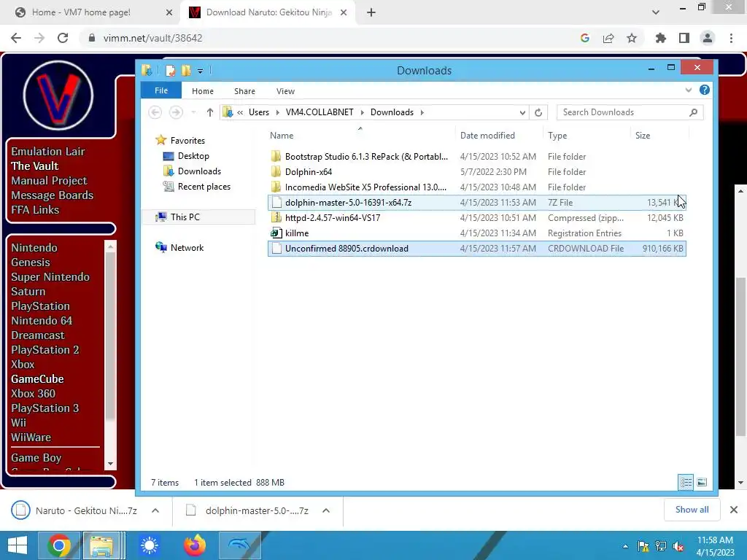Expand Naruto download item options
This screenshot has height=560, width=747.
pyautogui.click(x=155, y=510)
